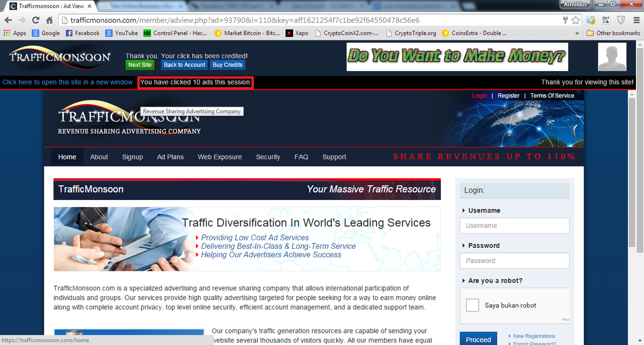Click the 'You have clicked 10 ads this session' text
Viewport: 644px width, 345px height.
(x=195, y=82)
